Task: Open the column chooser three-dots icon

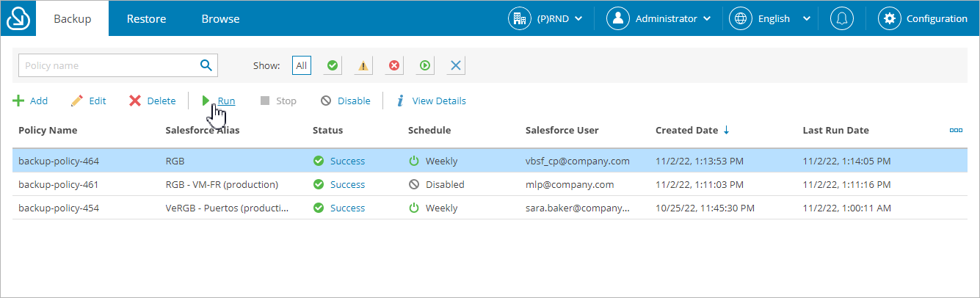Action: tap(956, 130)
